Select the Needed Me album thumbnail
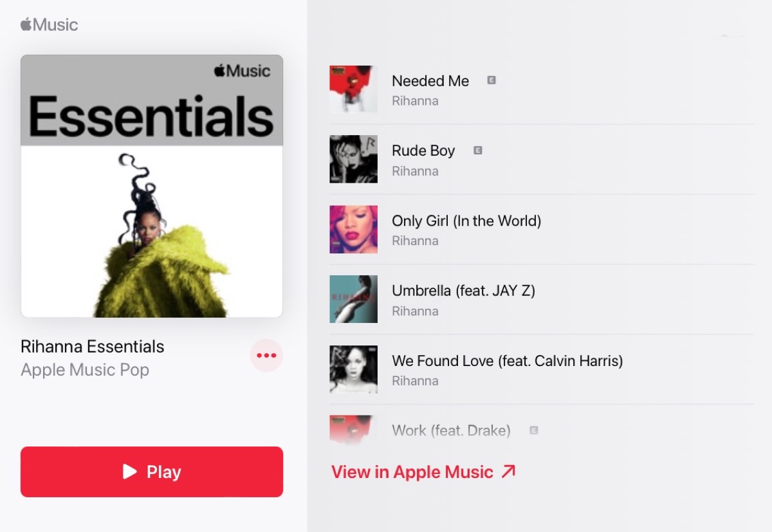Viewport: 772px width, 532px height. [x=353, y=89]
